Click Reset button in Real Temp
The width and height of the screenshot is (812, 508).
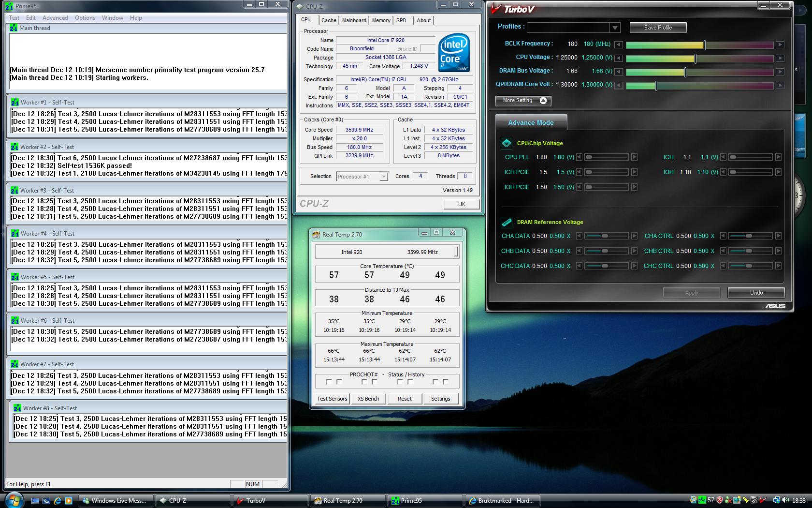(x=405, y=399)
